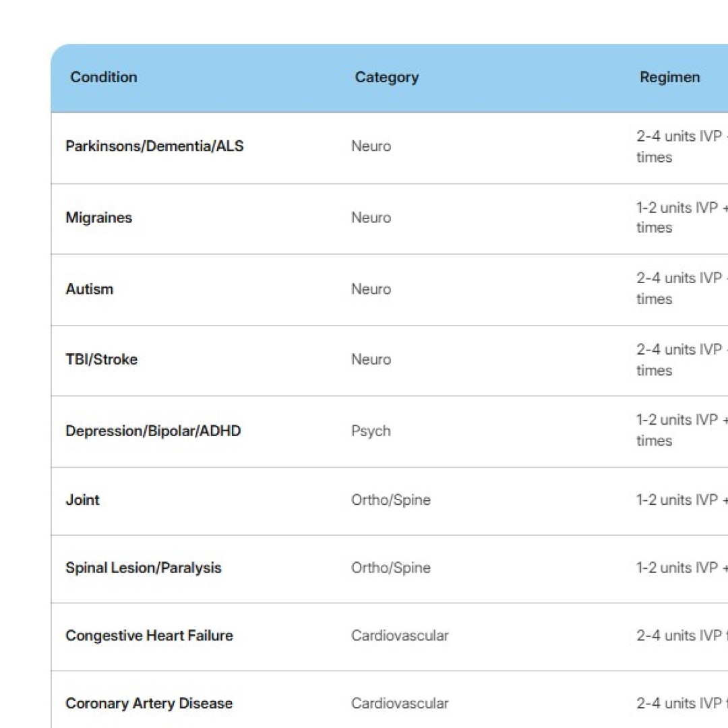The height and width of the screenshot is (728, 728).
Task: Select the Parkinsons/Dementia/ALS condition row
Action: pos(155,146)
